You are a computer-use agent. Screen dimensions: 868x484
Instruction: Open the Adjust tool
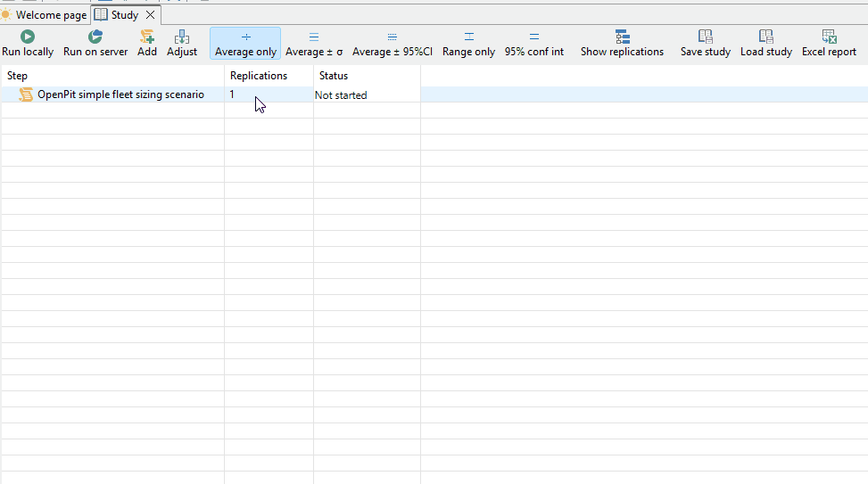point(182,43)
